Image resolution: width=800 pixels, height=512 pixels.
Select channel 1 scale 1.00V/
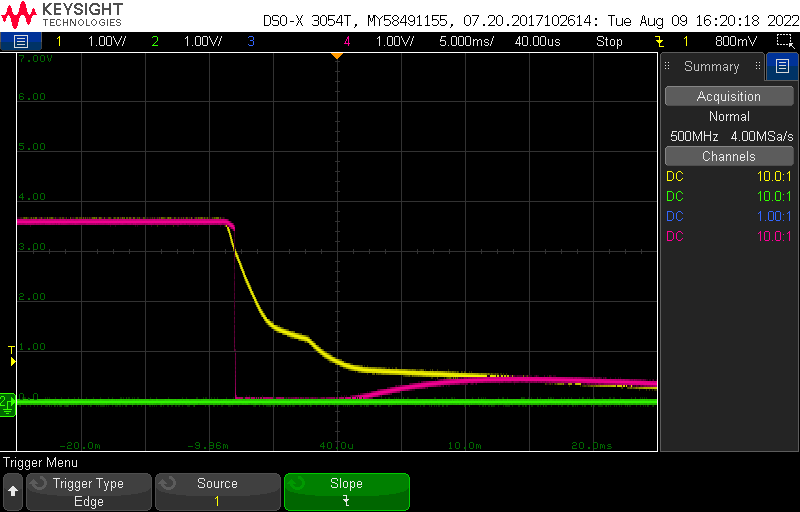click(107, 41)
